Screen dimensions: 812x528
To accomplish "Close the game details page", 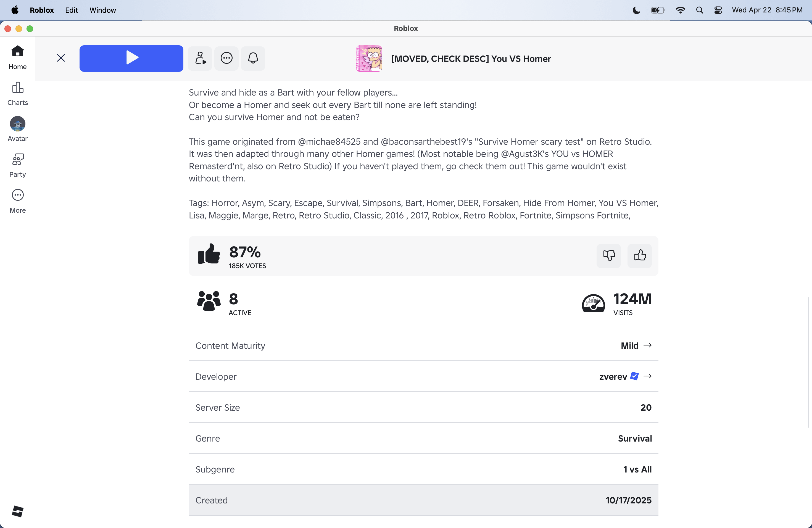I will [61, 58].
